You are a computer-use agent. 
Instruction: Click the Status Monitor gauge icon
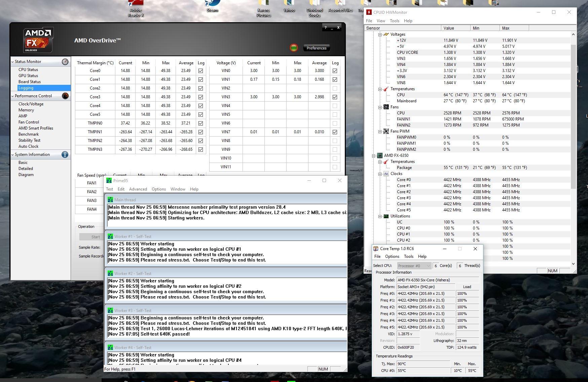point(65,62)
